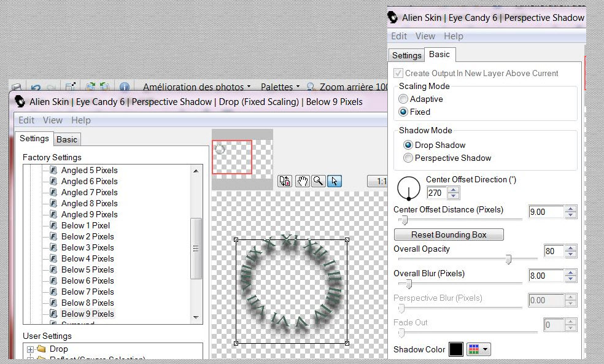Viewport: 604px width, 364px height.
Task: Increase Overall Opacity with the up arrow
Action: (x=570, y=249)
